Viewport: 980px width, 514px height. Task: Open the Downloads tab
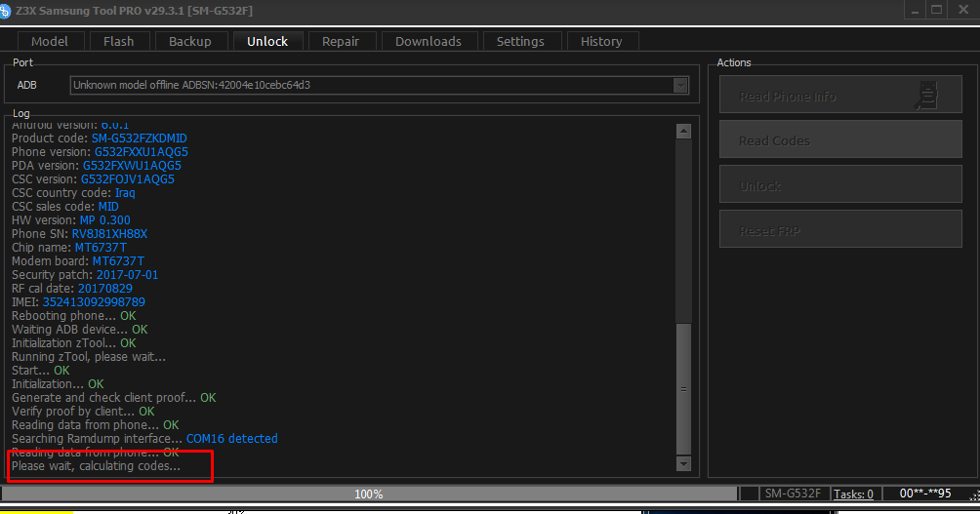429,41
